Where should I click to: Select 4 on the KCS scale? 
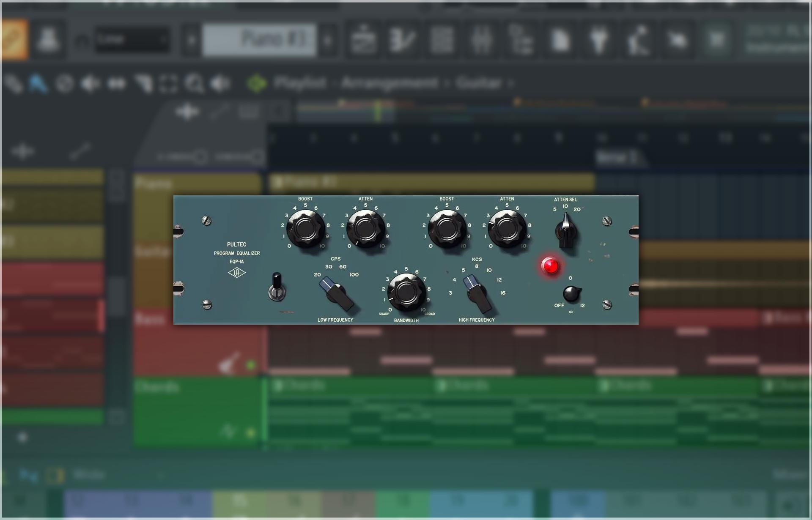(454, 280)
